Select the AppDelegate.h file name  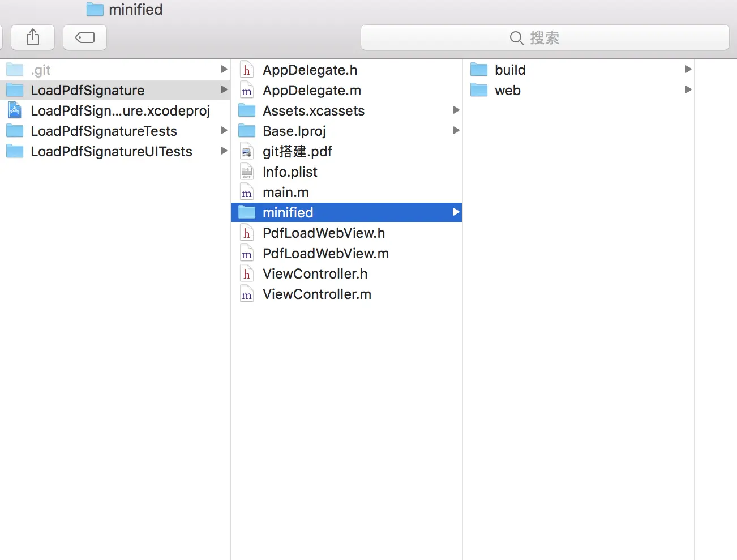pyautogui.click(x=310, y=70)
